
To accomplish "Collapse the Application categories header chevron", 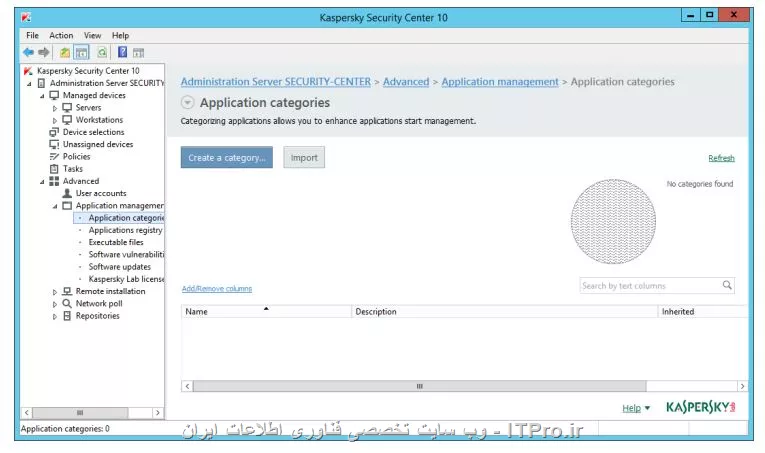I will pos(188,103).
